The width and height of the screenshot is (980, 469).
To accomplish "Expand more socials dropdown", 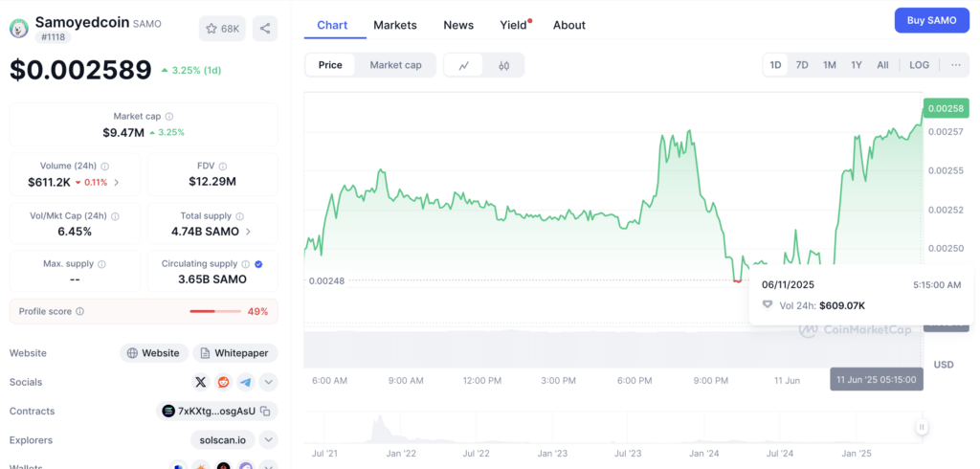I will pos(268,382).
